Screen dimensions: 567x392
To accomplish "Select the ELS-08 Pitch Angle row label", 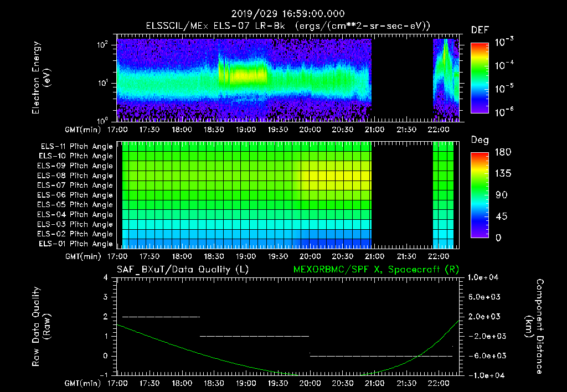I will point(75,176).
